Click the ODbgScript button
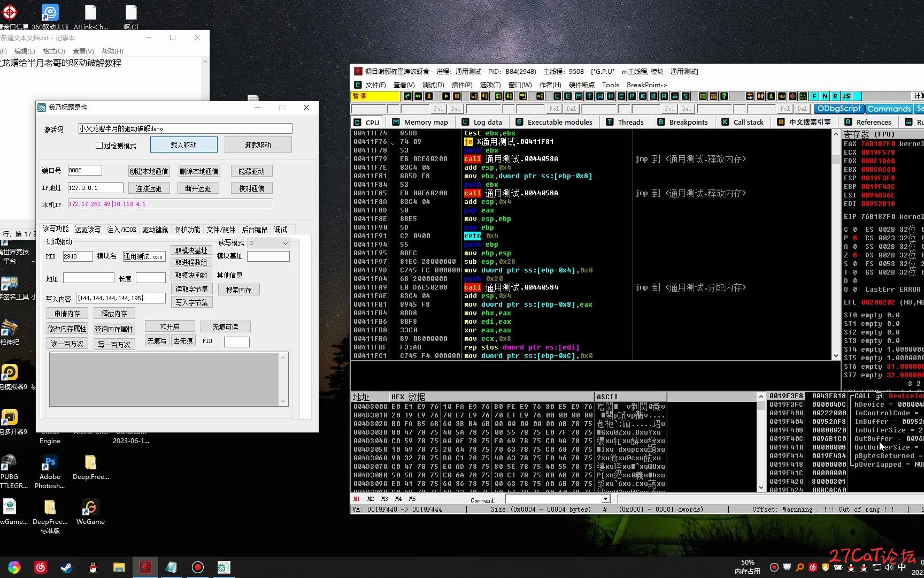The height and width of the screenshot is (578, 924). point(838,109)
